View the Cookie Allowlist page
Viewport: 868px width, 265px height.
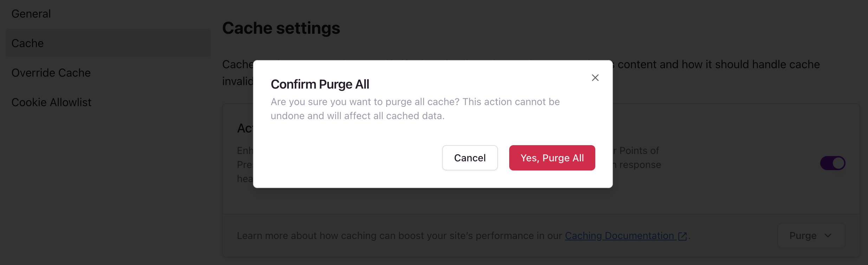point(51,102)
